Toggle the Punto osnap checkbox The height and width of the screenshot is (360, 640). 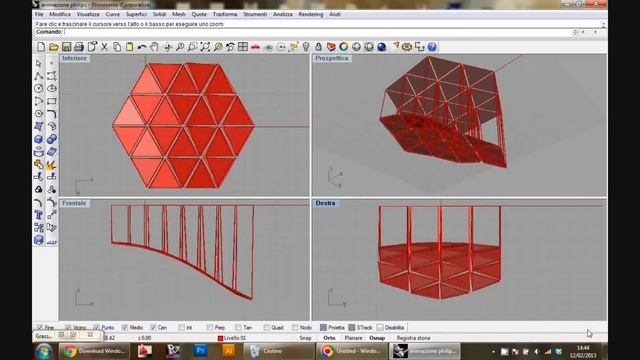click(96, 327)
